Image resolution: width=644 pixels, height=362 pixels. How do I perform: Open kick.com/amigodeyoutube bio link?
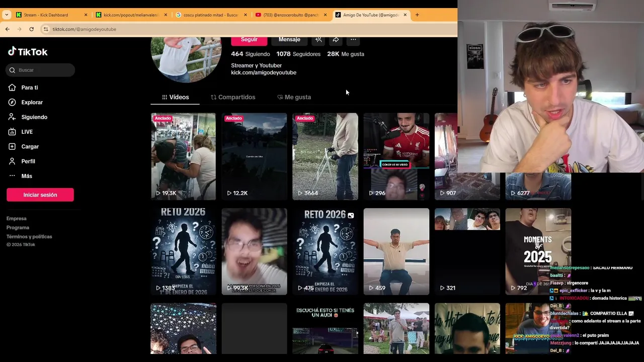pyautogui.click(x=264, y=72)
